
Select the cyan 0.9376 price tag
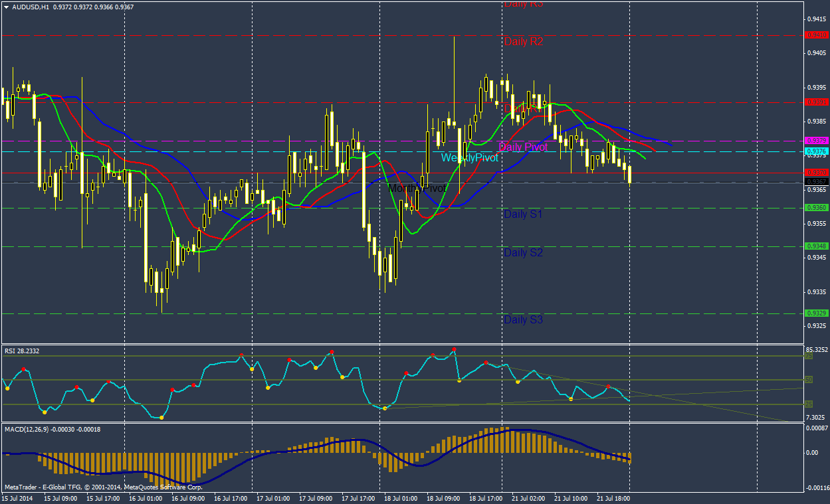pyautogui.click(x=816, y=151)
